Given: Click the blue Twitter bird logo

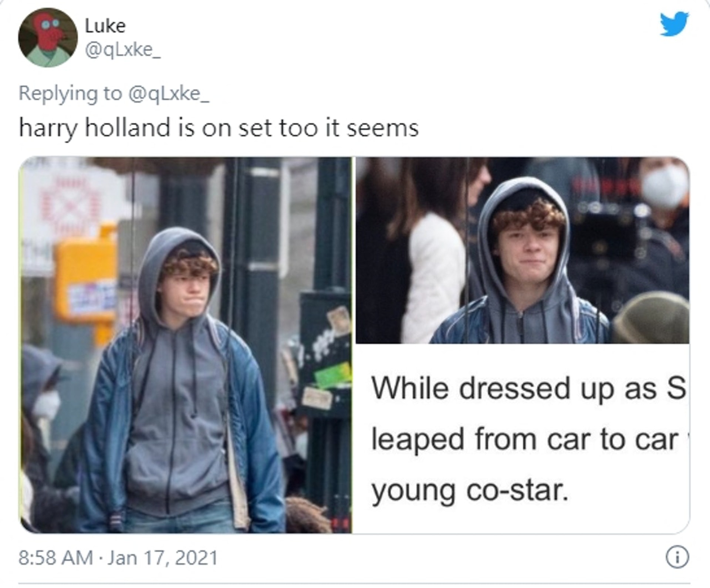Looking at the screenshot, I should point(674,24).
